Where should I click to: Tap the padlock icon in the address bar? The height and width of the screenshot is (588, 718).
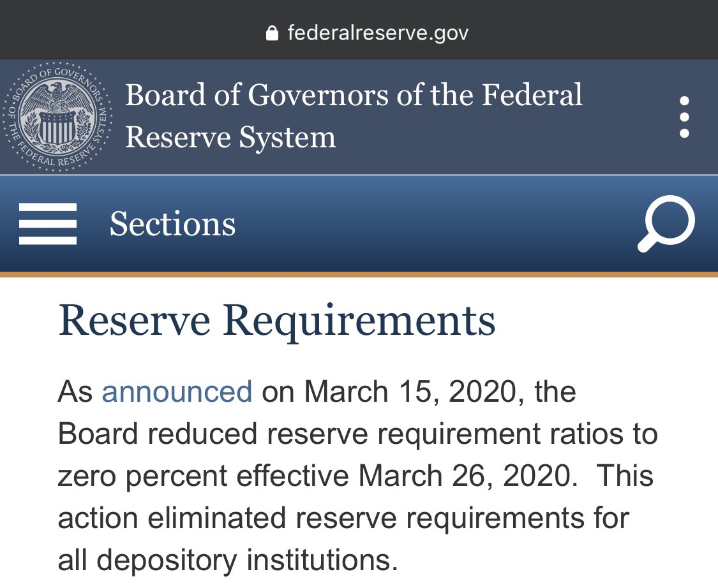[272, 33]
